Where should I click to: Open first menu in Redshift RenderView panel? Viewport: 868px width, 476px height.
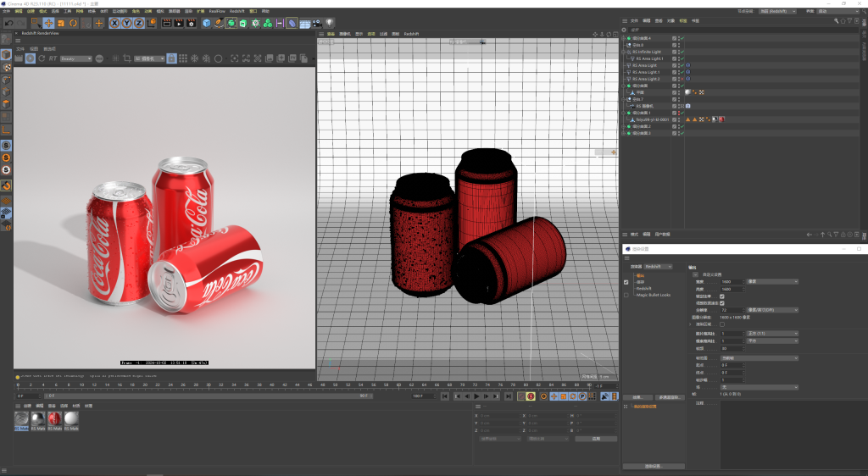pyautogui.click(x=20, y=48)
